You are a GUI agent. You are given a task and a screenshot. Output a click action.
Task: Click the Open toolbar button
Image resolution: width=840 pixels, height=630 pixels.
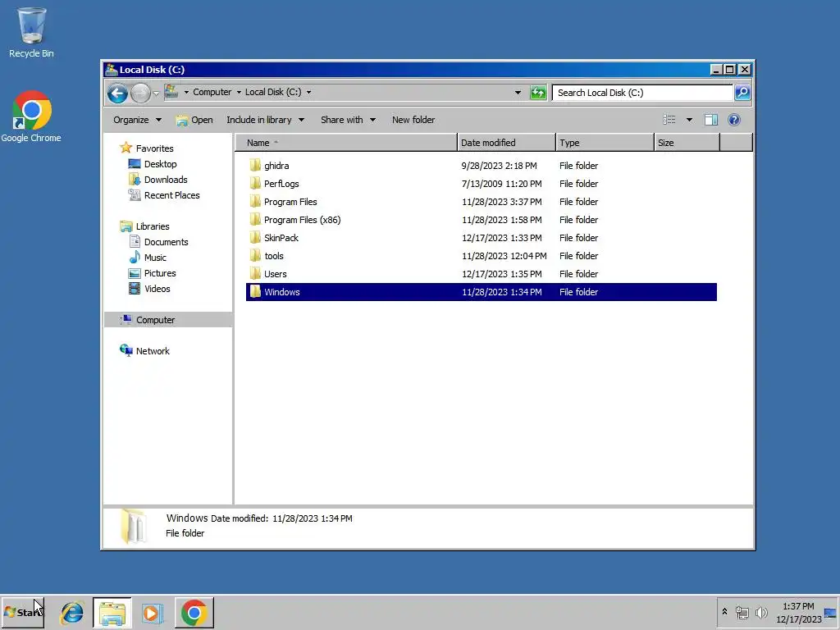pyautogui.click(x=194, y=120)
